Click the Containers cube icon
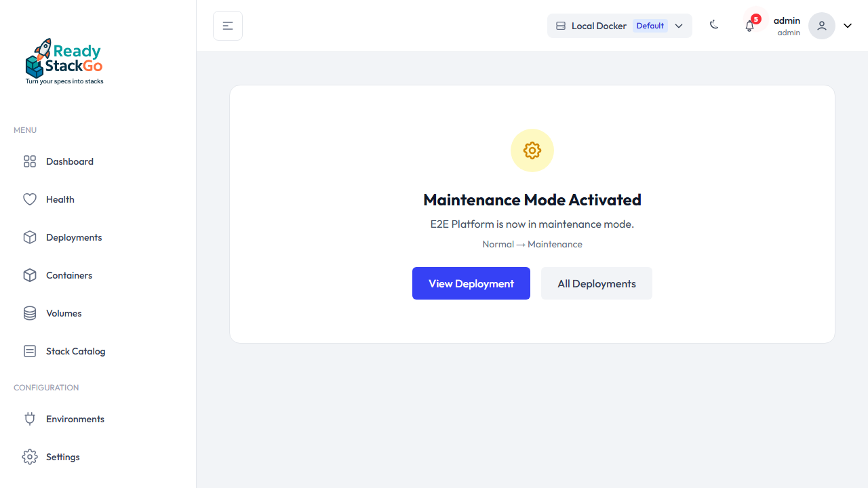Screen dimensions: 868x488 30,275
